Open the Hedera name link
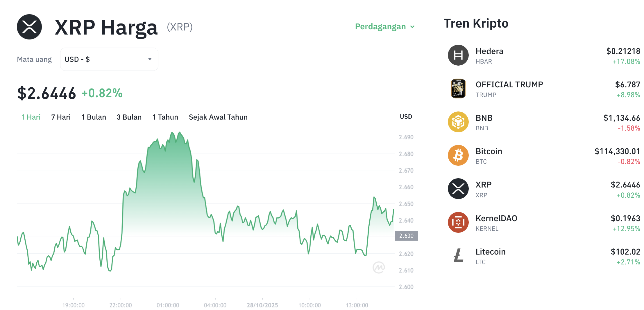Image resolution: width=644 pixels, height=310 pixels. pos(489,51)
